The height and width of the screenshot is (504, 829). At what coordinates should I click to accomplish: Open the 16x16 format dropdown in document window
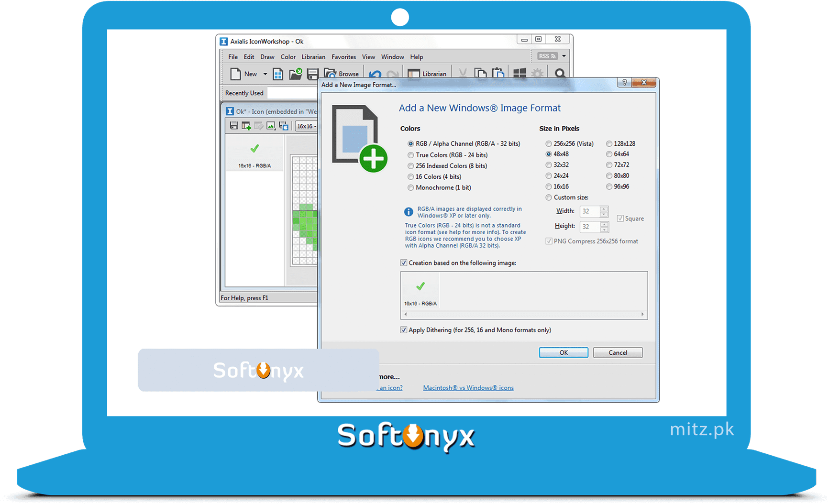306,126
